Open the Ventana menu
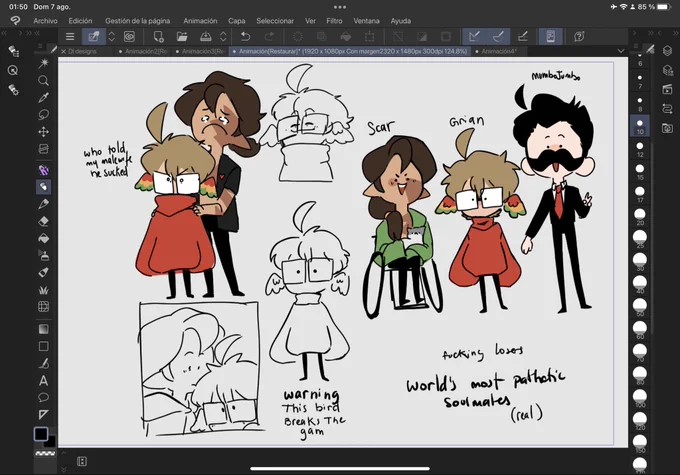Screen dimensions: 680x475 (x=366, y=21)
